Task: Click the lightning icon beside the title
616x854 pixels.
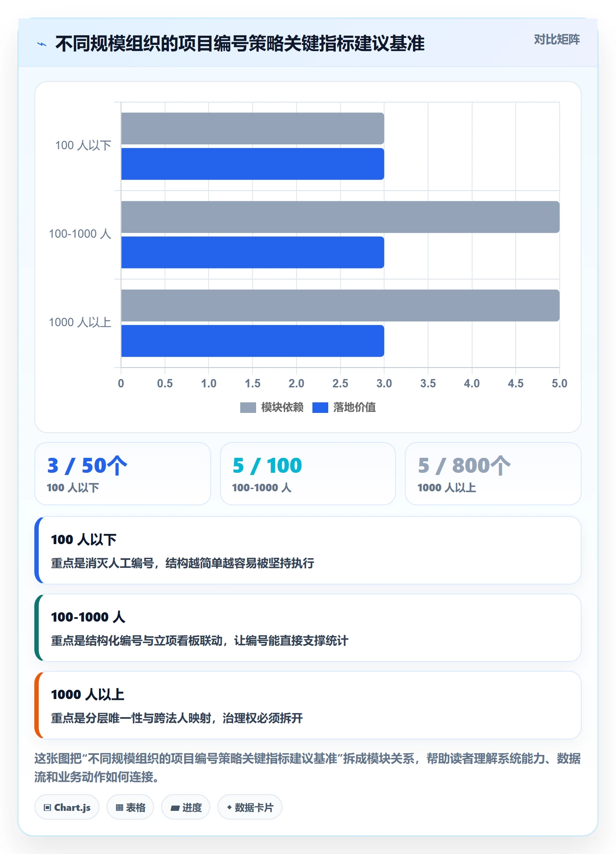Action: [x=42, y=44]
